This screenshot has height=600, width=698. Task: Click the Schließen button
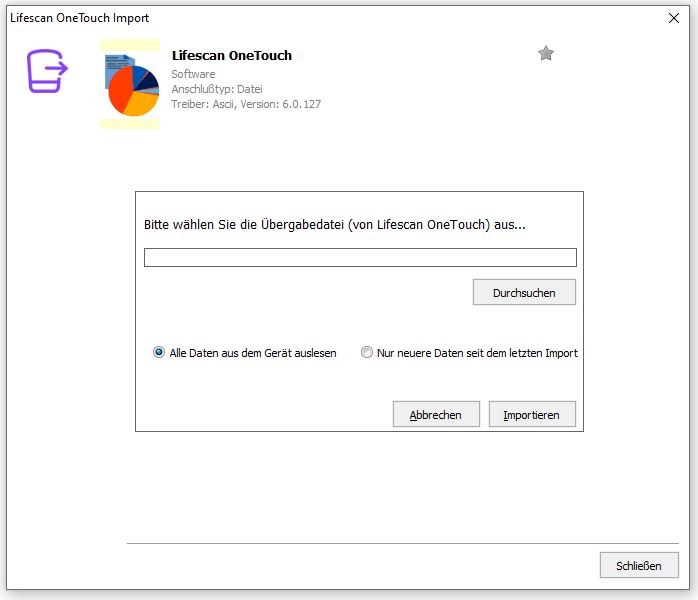pyautogui.click(x=639, y=565)
